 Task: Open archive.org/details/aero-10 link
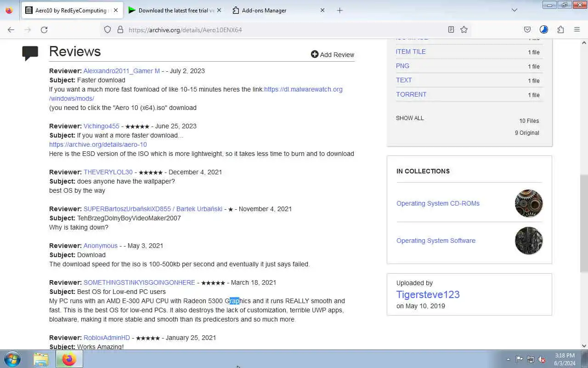coord(98,144)
